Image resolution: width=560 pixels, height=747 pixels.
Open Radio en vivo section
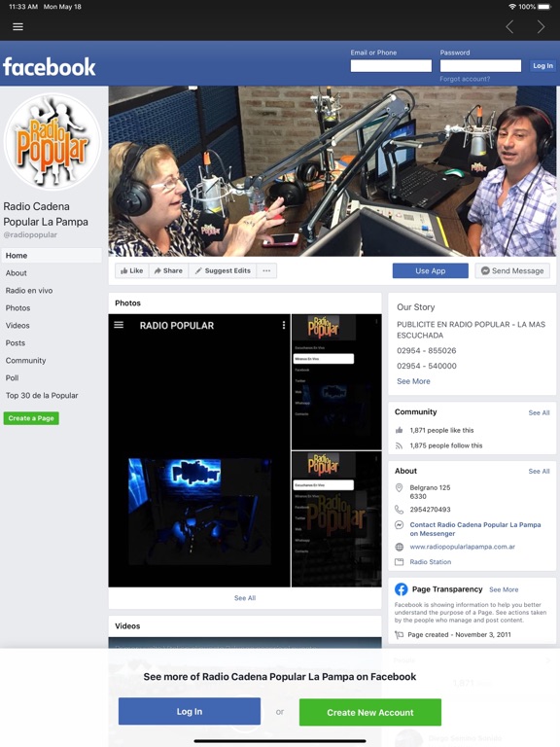coord(29,291)
